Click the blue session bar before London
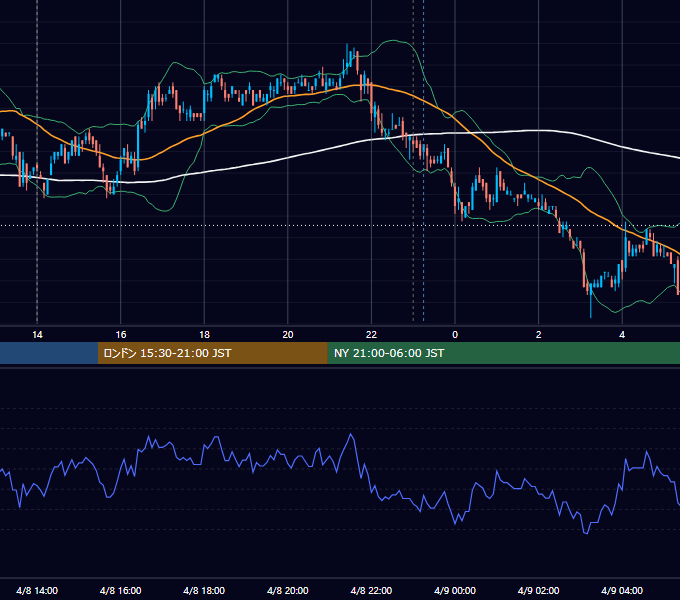 click(49, 353)
